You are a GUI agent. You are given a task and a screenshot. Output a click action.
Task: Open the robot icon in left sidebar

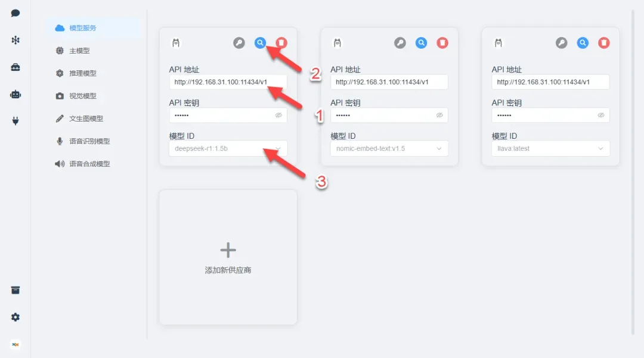(x=15, y=94)
